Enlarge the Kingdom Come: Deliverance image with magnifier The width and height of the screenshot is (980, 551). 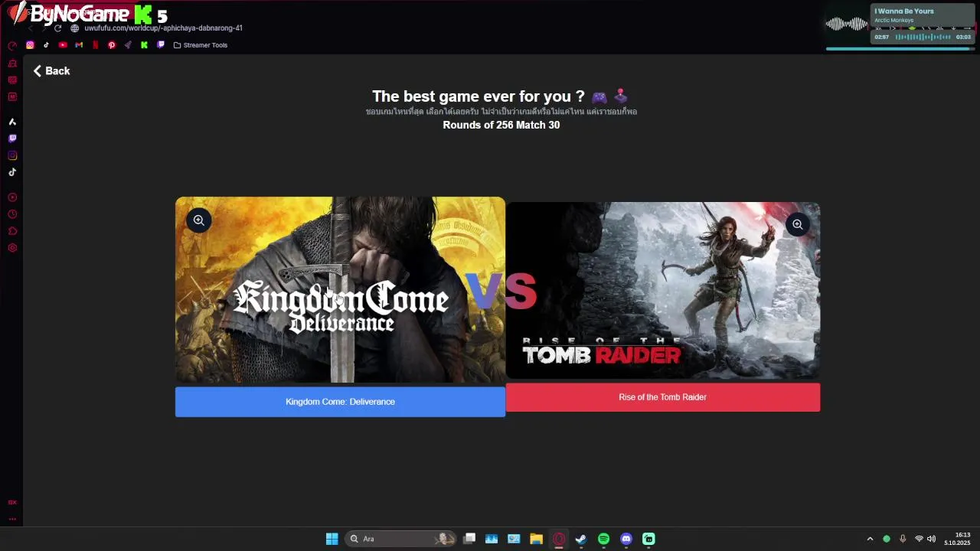[x=199, y=220]
